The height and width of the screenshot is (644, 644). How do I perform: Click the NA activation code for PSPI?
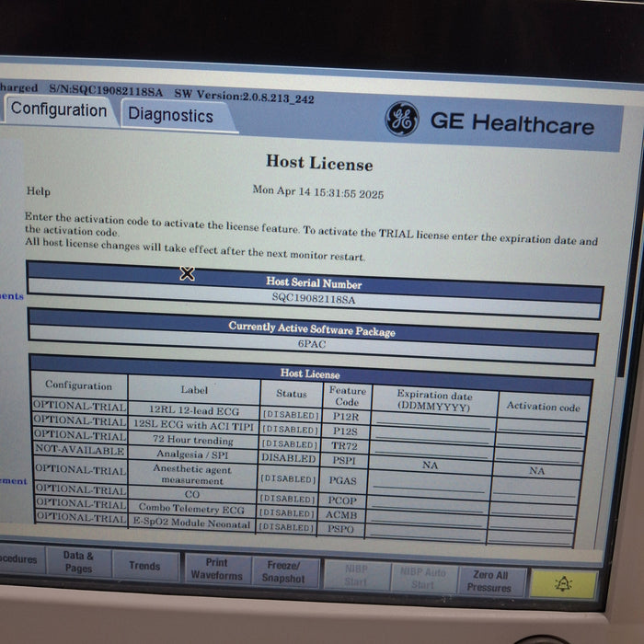(x=537, y=471)
